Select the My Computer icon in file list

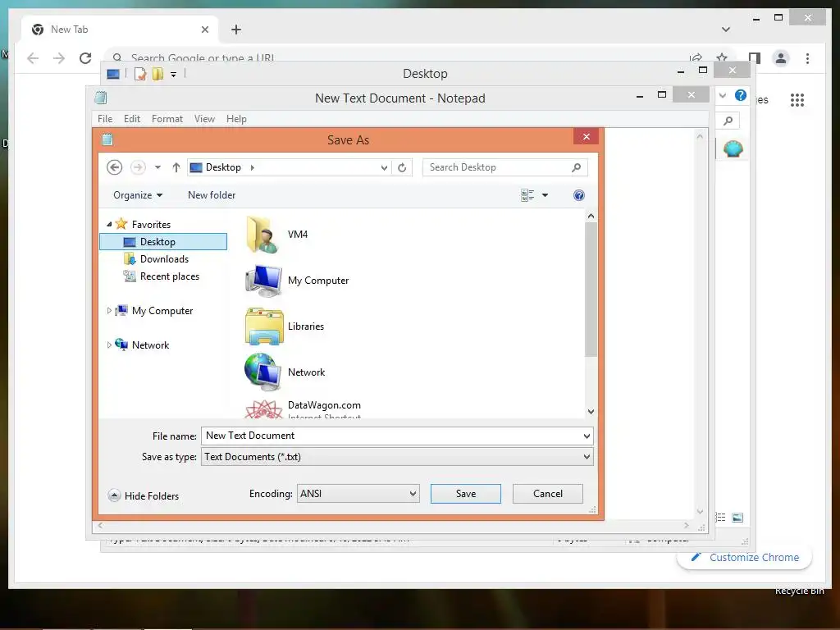[x=263, y=281]
